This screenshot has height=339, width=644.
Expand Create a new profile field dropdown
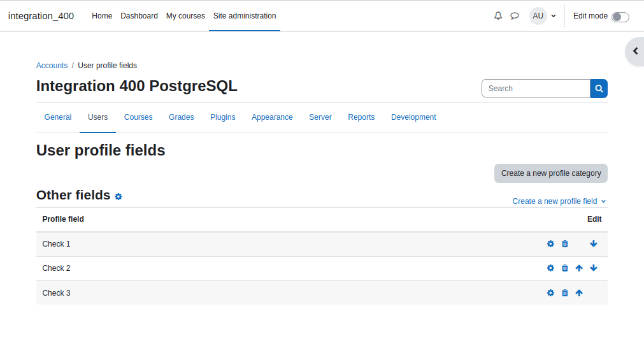click(x=559, y=201)
